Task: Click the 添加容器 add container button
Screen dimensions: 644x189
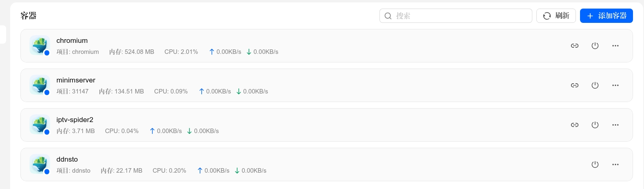Action: pyautogui.click(x=607, y=16)
